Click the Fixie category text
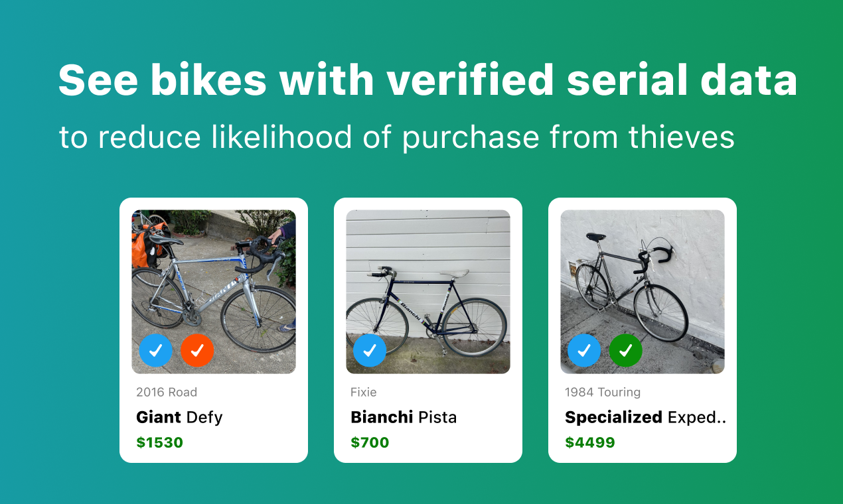The width and height of the screenshot is (843, 504). [364, 392]
